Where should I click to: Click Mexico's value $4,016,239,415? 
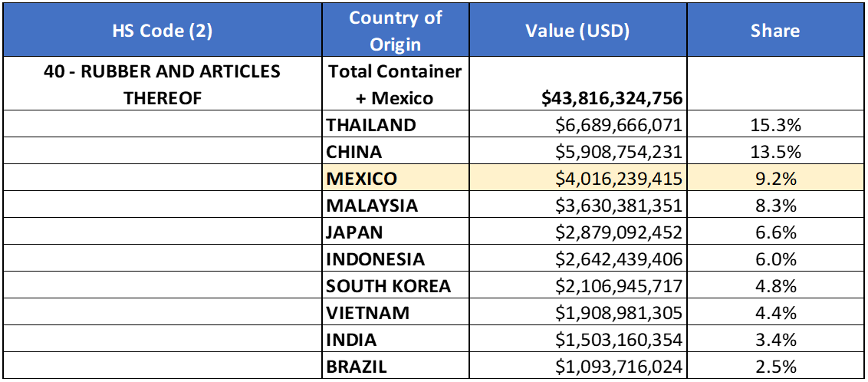pyautogui.click(x=620, y=179)
